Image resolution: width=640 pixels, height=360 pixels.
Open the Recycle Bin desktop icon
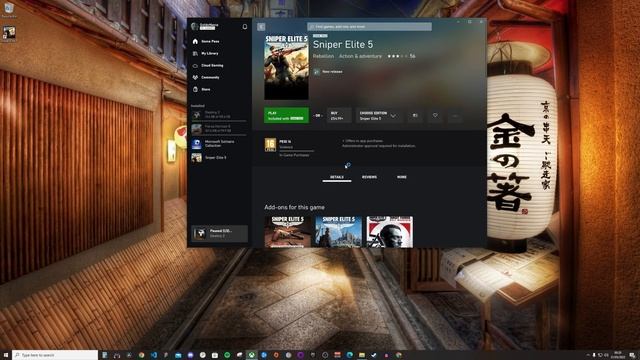coord(9,10)
